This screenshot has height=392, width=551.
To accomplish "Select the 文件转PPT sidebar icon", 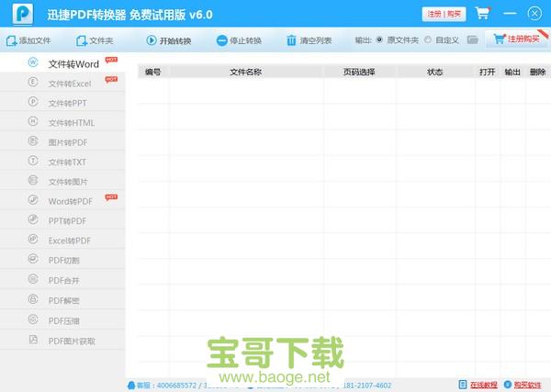I will point(33,102).
